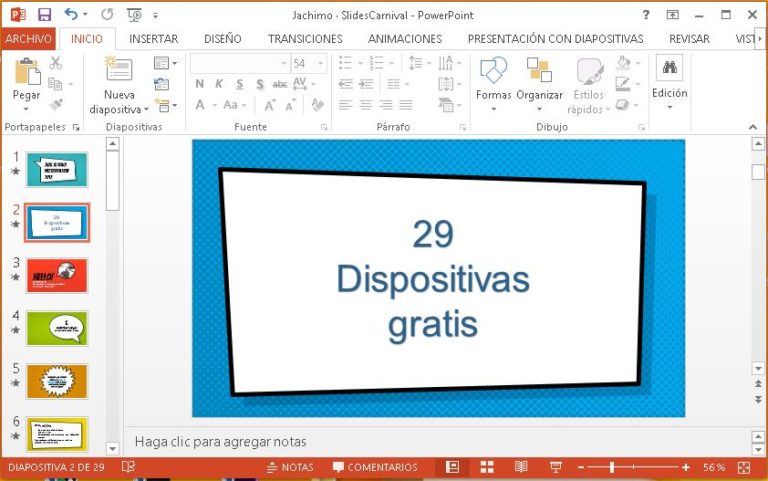This screenshot has height=481, width=768.
Task: Toggle italic K formatting
Action: point(219,84)
